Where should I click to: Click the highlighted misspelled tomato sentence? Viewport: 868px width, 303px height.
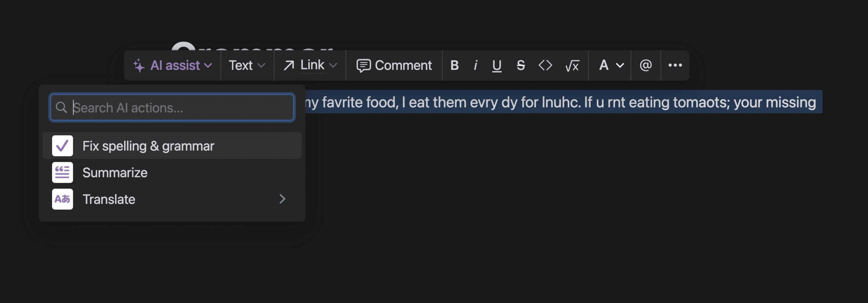coord(559,102)
